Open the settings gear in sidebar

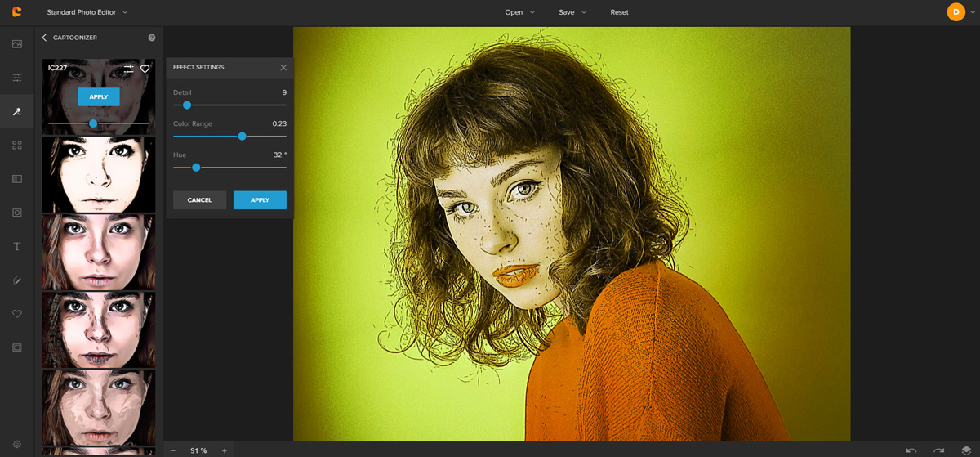[16, 445]
